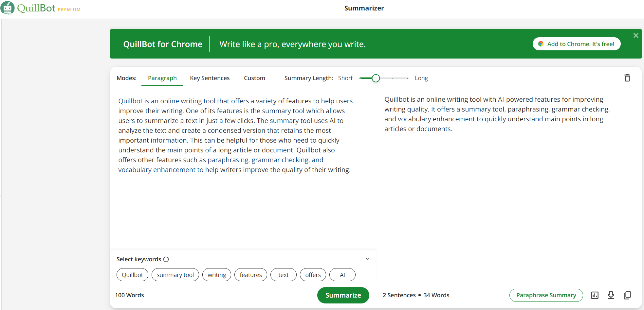The height and width of the screenshot is (310, 644).
Task: Click the Summary Length slider handle
Action: click(x=376, y=78)
